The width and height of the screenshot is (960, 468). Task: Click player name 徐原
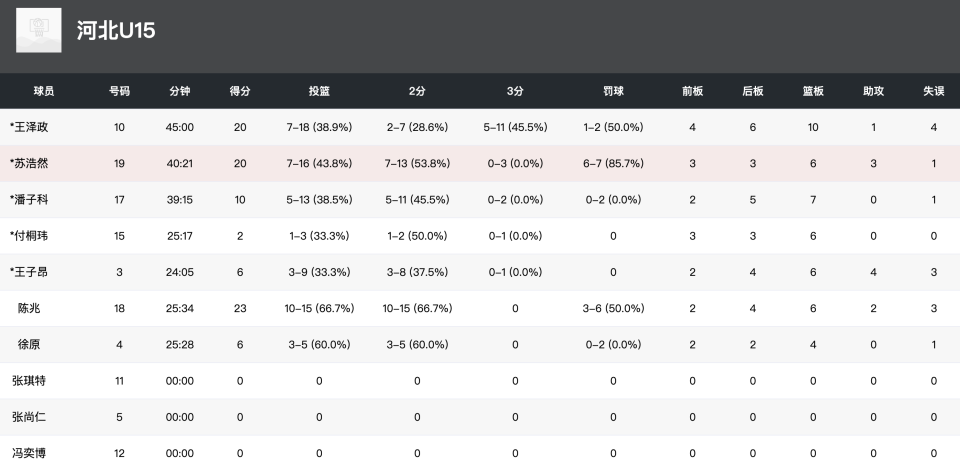coord(29,345)
